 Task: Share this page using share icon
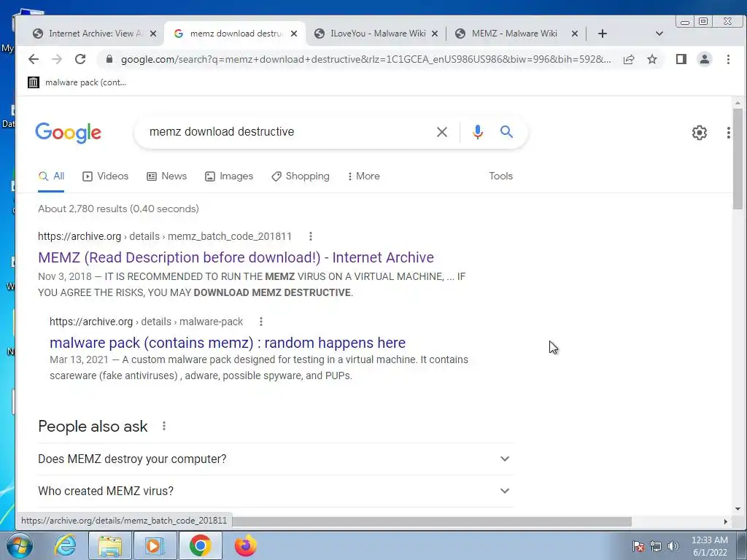[x=629, y=59]
